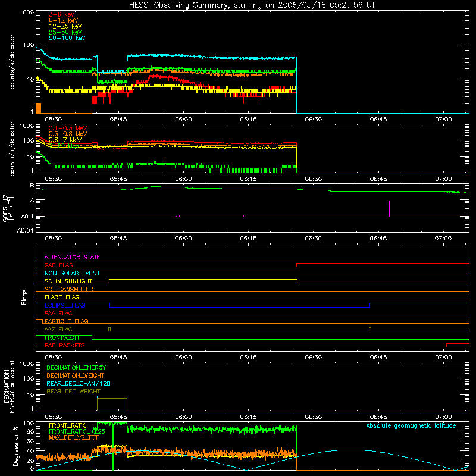Click the HESSI Observing Summary plot title

click(x=252, y=5)
